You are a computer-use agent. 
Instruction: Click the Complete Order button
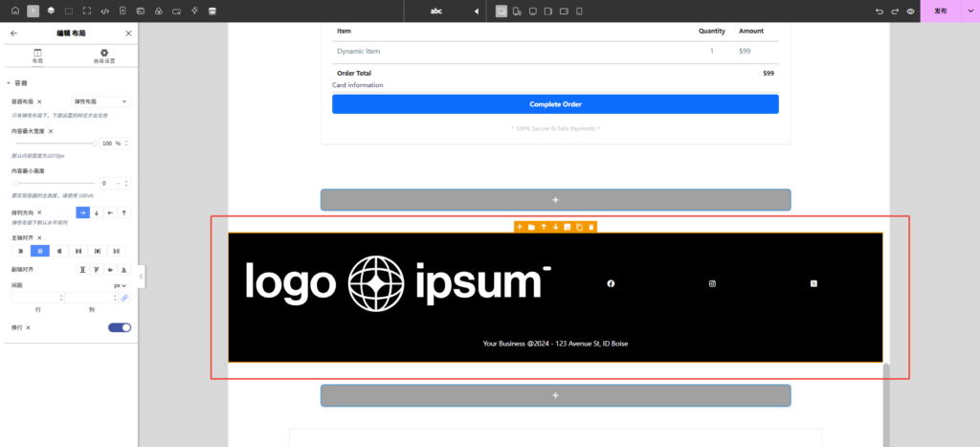pos(555,104)
